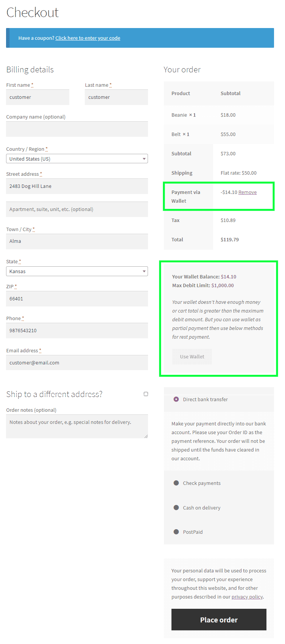Click the Use Wallet button
This screenshot has width=285, height=644.
[192, 356]
